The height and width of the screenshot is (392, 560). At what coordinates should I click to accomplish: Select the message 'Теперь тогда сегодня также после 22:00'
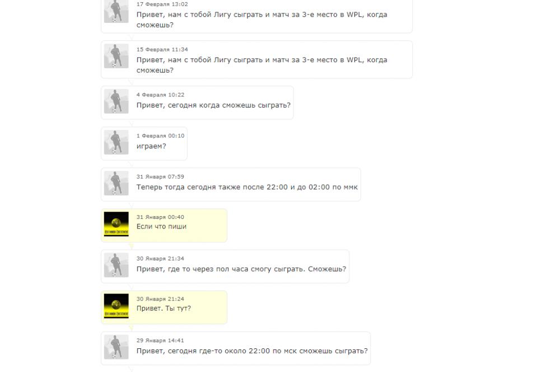click(247, 187)
